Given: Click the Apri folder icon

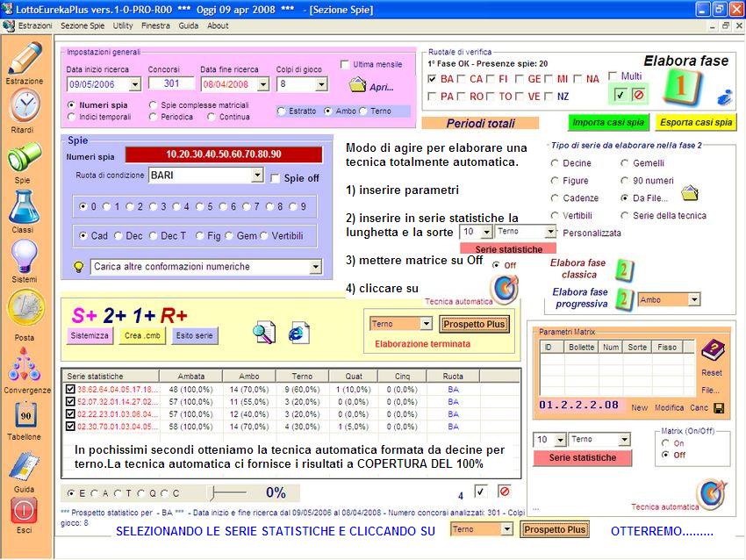Looking at the screenshot, I should pos(357,85).
